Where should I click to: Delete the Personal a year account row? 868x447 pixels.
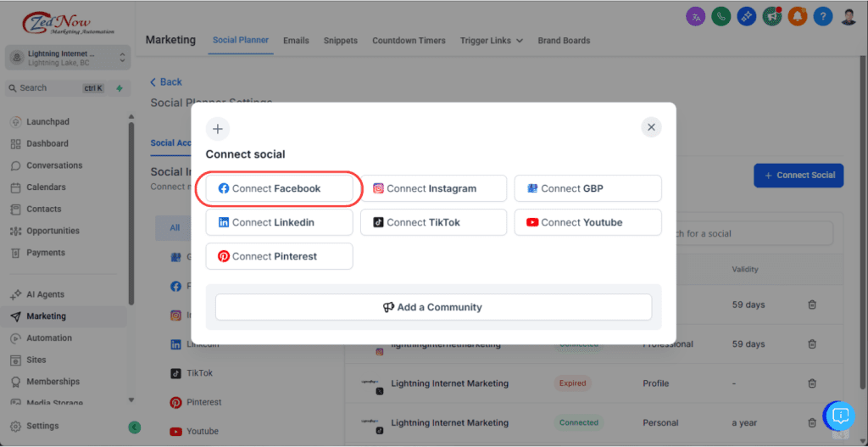(x=812, y=422)
